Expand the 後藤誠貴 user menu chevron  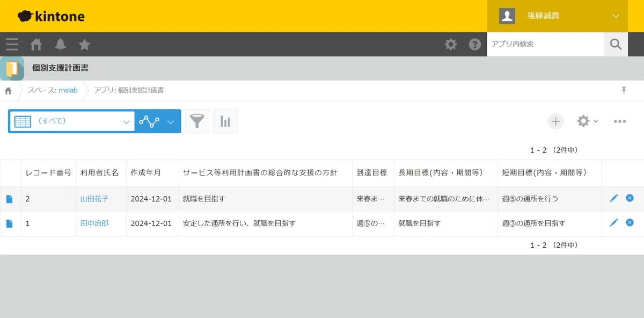pos(616,16)
